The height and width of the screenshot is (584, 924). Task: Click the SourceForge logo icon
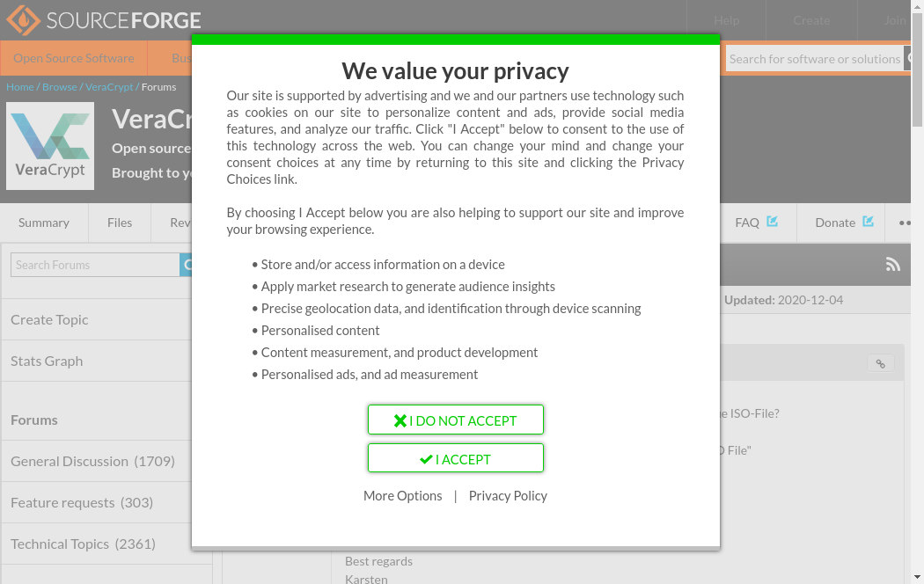23,19
